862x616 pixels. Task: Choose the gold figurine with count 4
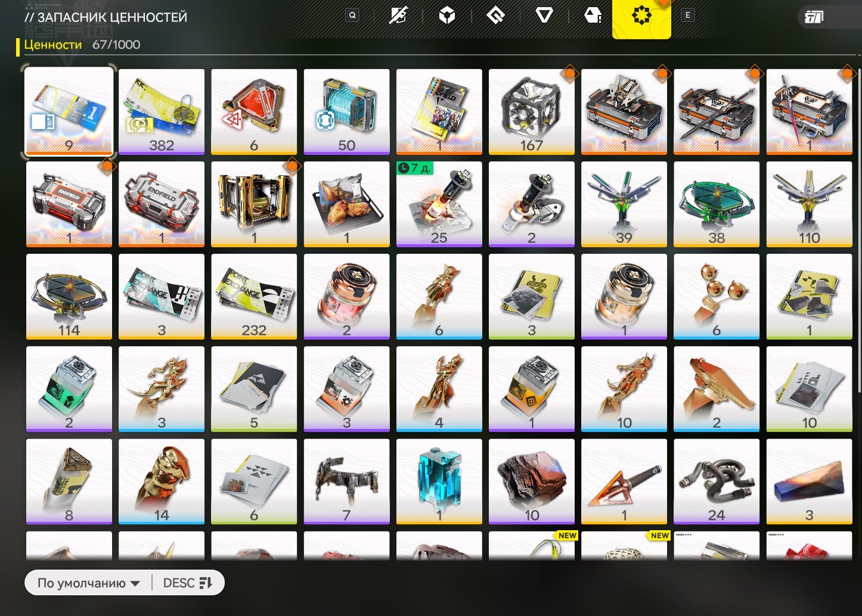(x=439, y=388)
